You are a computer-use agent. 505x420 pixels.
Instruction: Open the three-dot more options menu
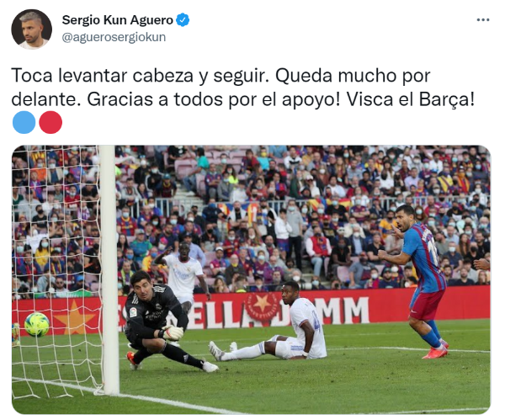pos(483,20)
